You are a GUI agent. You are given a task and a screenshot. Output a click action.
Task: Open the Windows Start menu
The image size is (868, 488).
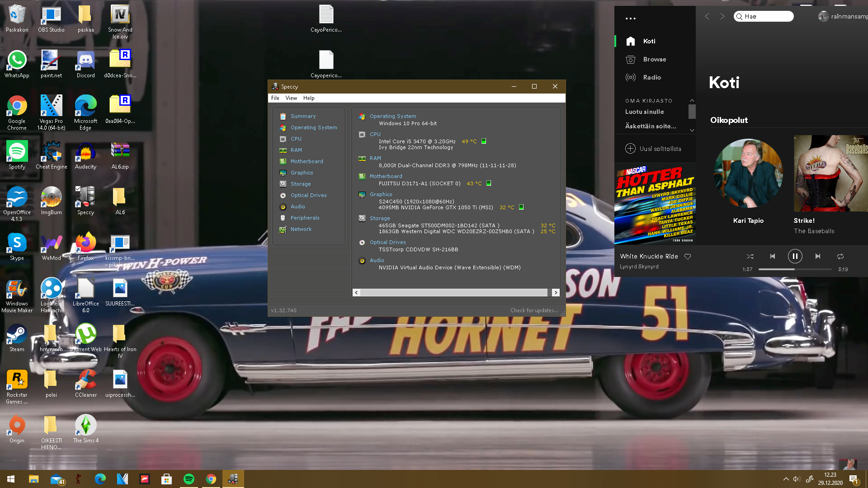(11, 479)
